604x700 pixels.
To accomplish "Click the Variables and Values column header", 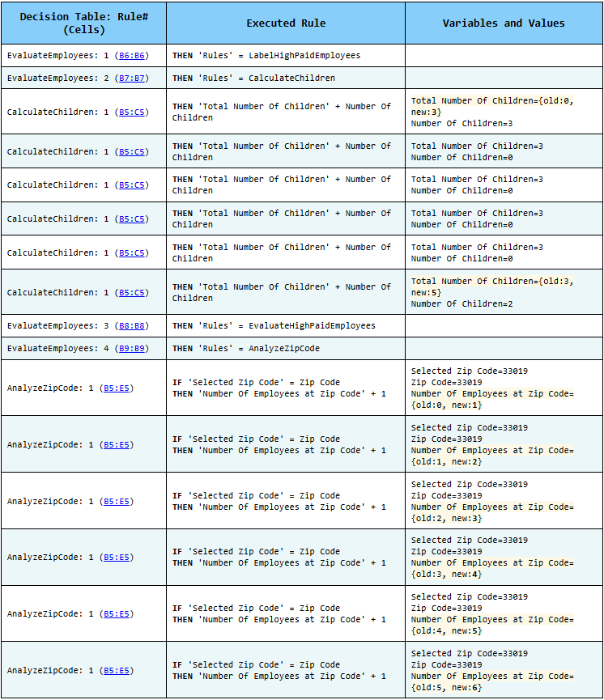I will click(504, 23).
